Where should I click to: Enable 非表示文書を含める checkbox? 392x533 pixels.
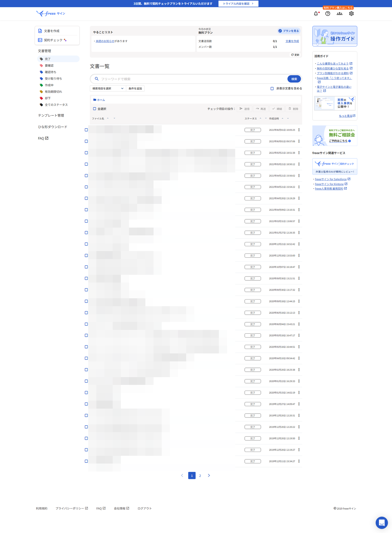(x=272, y=89)
